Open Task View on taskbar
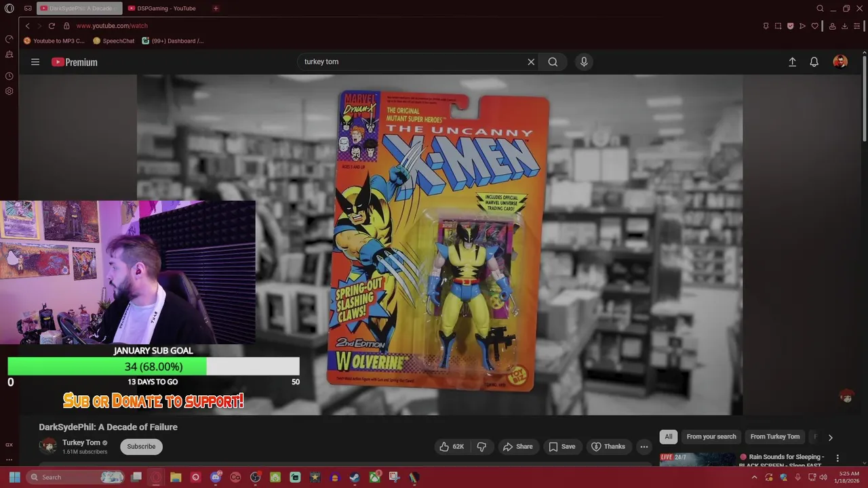This screenshot has height=488, width=868. click(x=136, y=477)
